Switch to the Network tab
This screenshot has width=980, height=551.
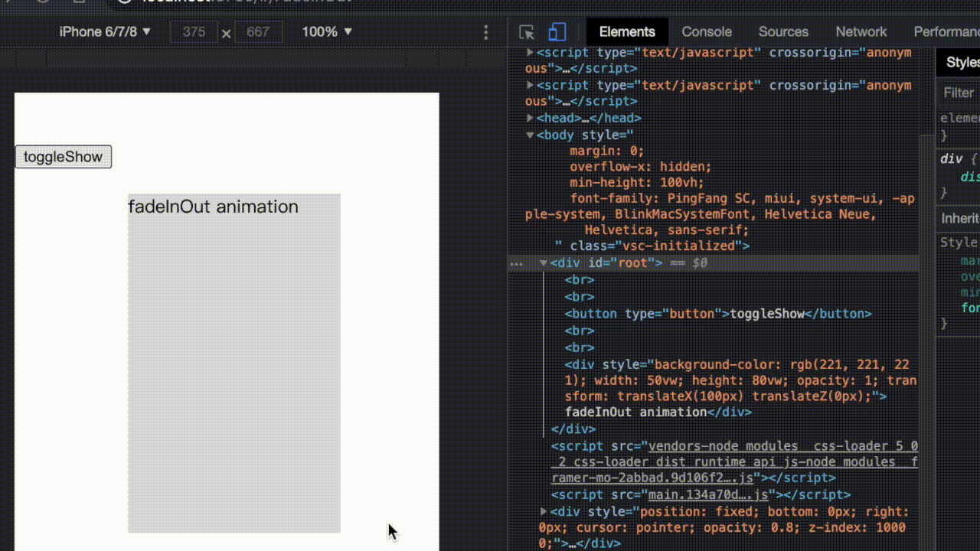[861, 31]
